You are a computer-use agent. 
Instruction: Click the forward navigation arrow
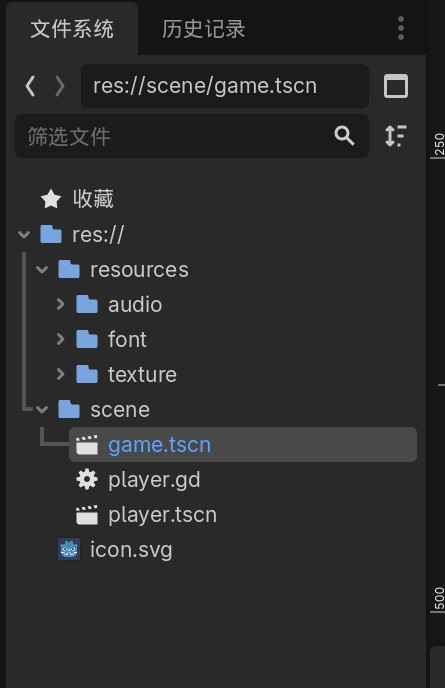60,86
